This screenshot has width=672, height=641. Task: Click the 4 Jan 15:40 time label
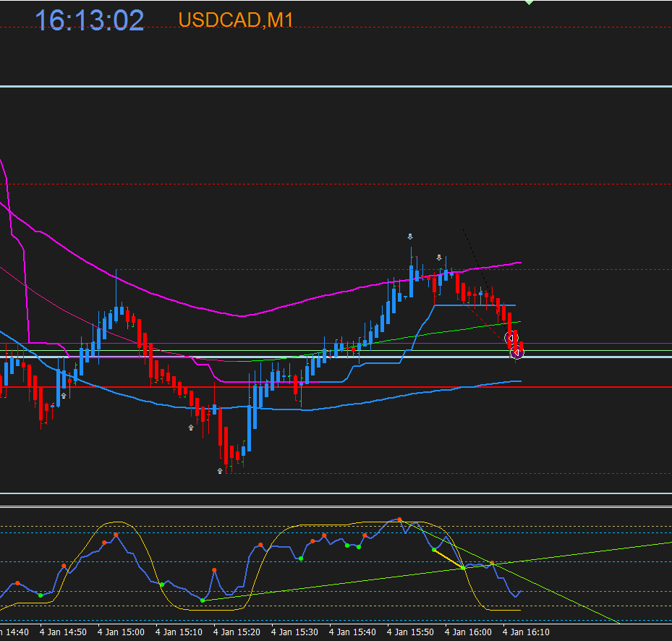(x=352, y=632)
